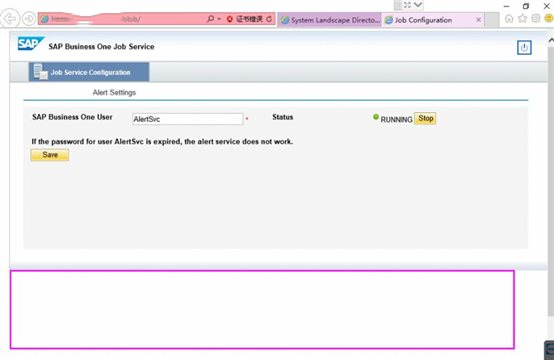Save the alert settings
Viewport: 554px width, 360px height.
click(x=50, y=155)
